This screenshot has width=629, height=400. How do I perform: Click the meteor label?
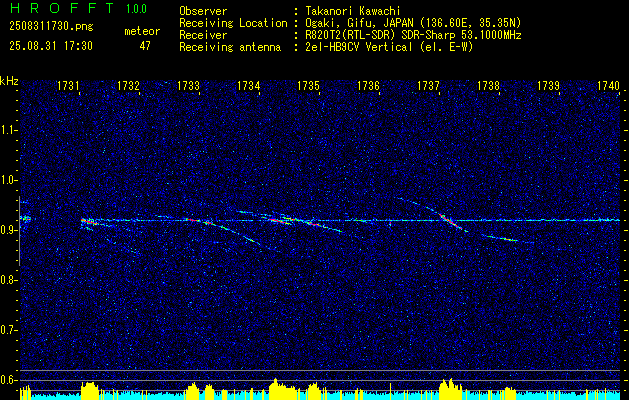142,31
